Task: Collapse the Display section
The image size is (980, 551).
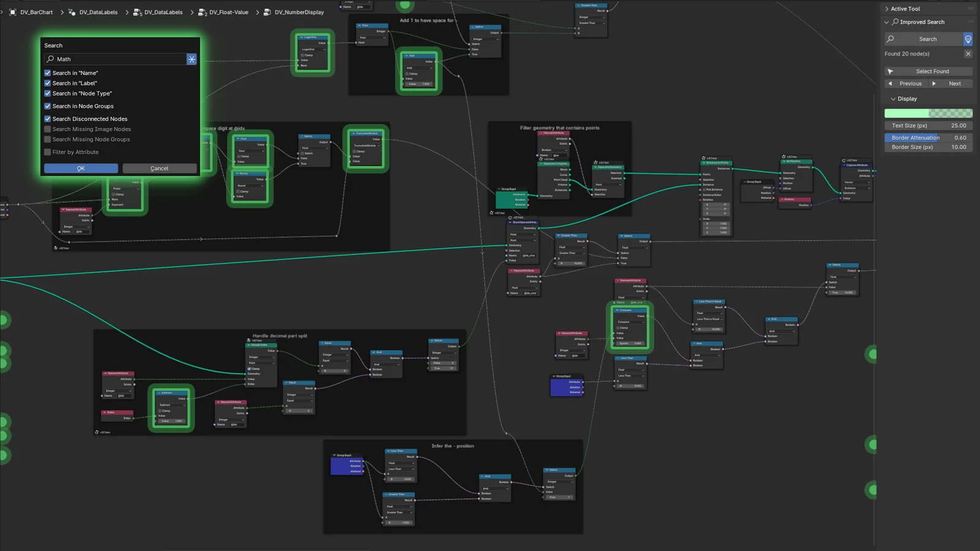Action: click(893, 99)
